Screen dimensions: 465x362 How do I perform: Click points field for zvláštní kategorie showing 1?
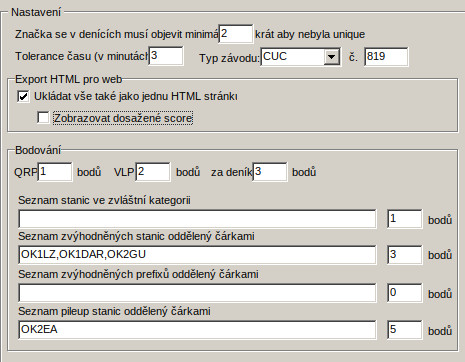(x=405, y=219)
